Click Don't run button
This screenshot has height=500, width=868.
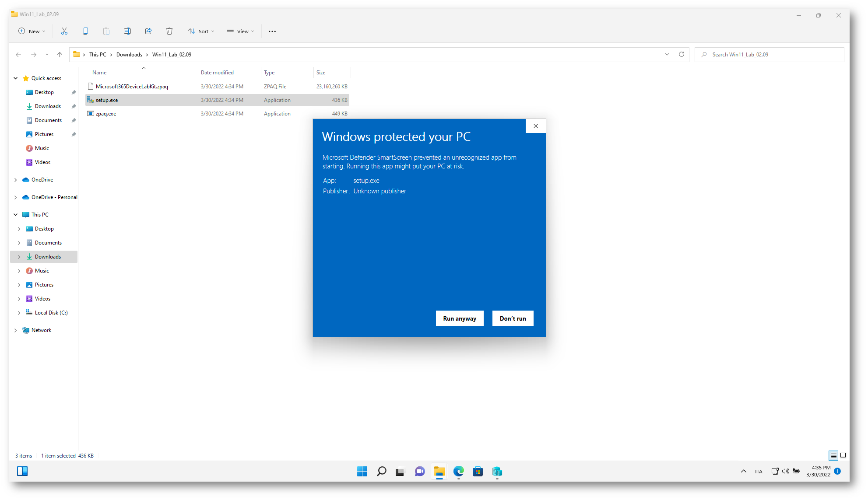pyautogui.click(x=513, y=318)
